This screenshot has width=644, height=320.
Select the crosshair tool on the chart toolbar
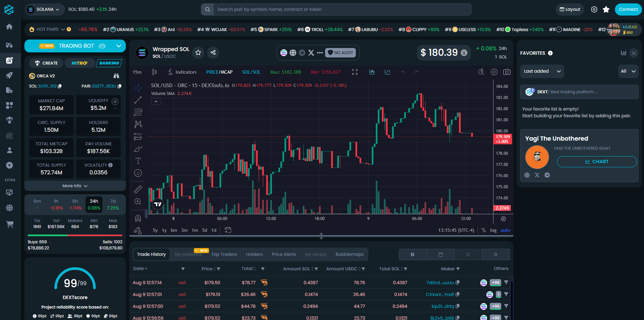(x=138, y=88)
